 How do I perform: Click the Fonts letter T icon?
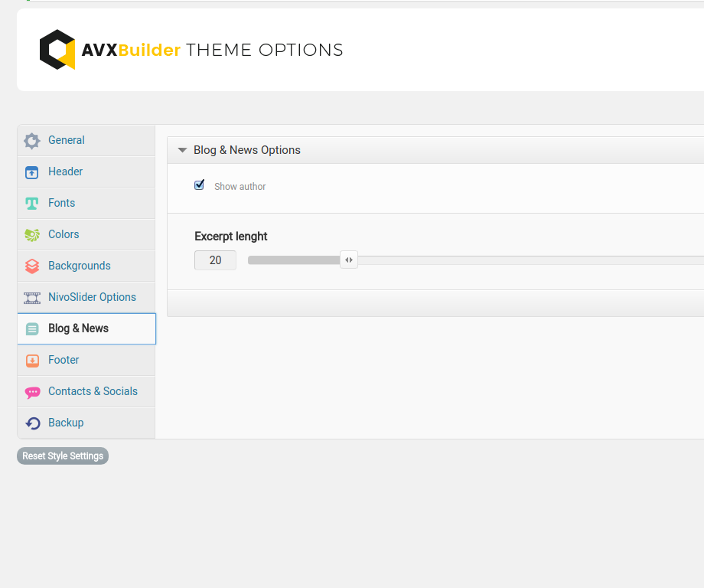click(31, 204)
